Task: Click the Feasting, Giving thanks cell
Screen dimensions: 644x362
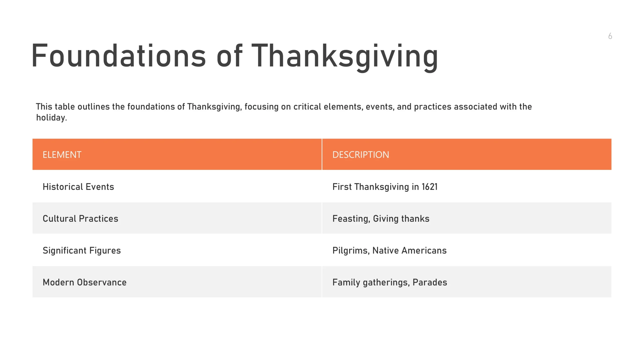Action: [x=381, y=218]
